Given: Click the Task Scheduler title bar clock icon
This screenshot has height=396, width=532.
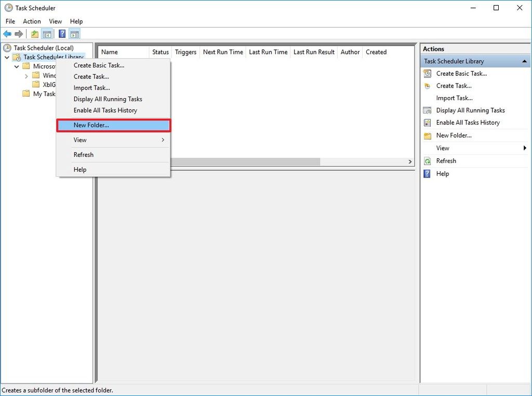Looking at the screenshot, I should click(8, 8).
